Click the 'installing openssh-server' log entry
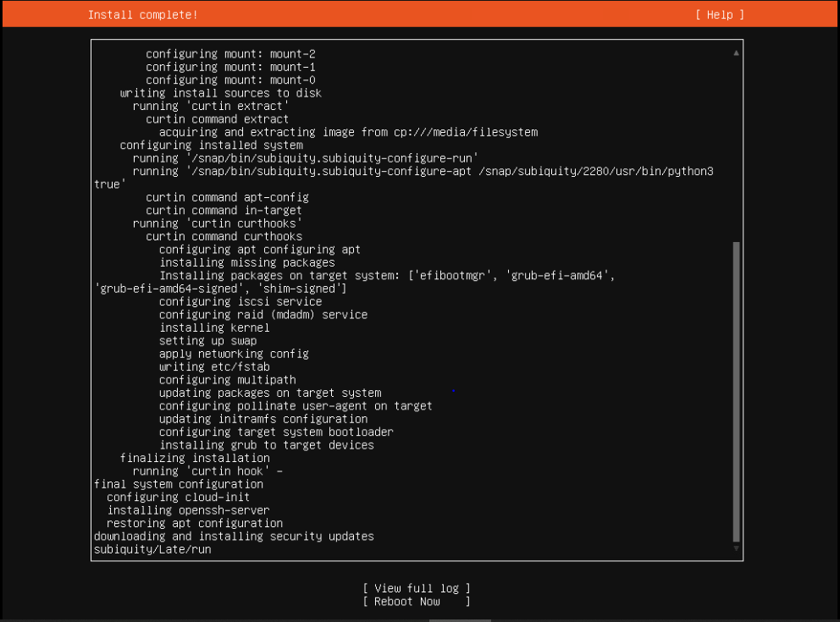The height and width of the screenshot is (622, 840). [x=188, y=510]
